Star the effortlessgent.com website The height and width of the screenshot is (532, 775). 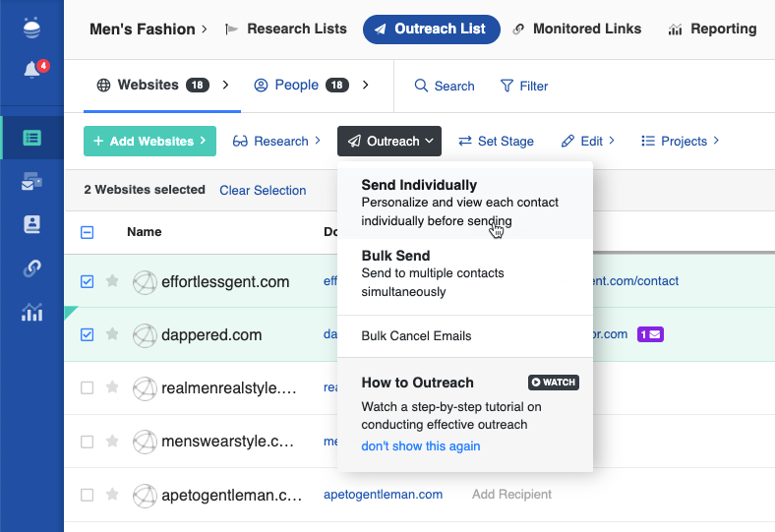[x=112, y=281]
